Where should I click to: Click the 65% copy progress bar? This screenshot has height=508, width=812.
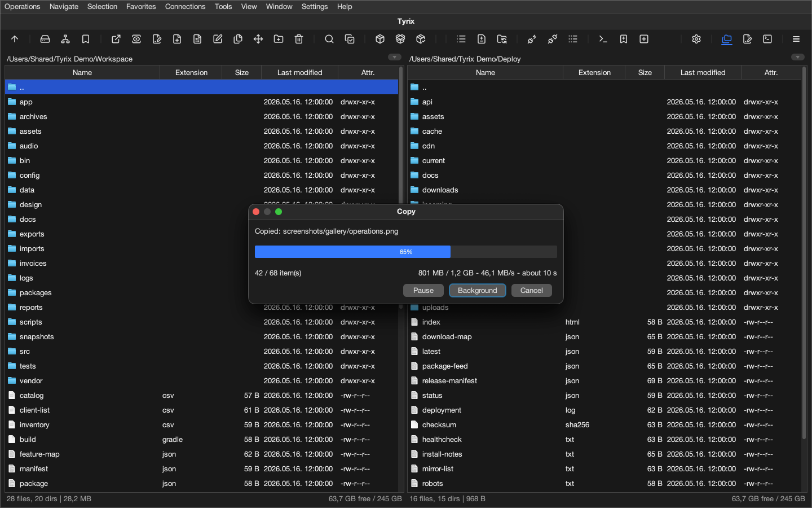click(x=406, y=252)
